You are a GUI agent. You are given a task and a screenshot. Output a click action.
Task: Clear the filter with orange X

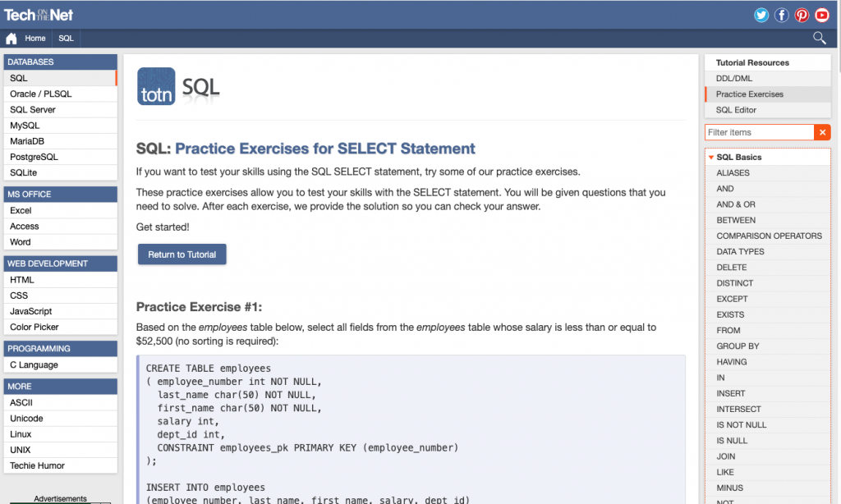[822, 132]
